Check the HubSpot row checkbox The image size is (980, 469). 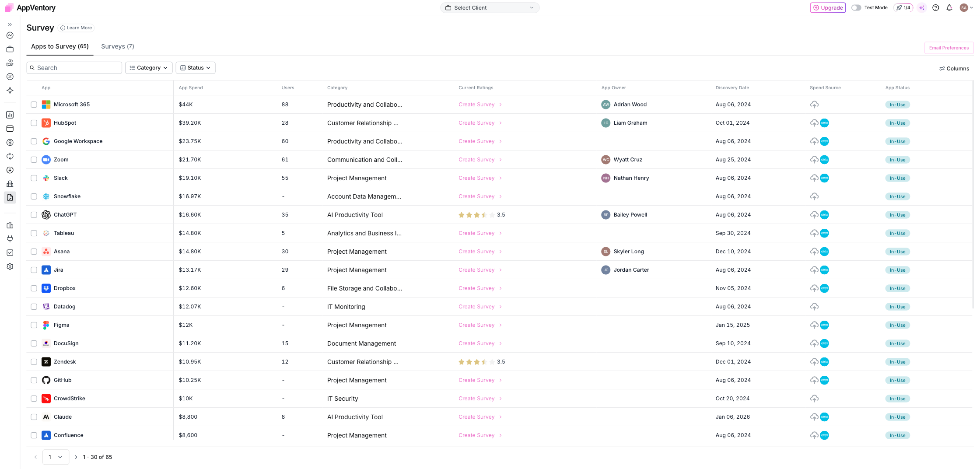(x=34, y=123)
